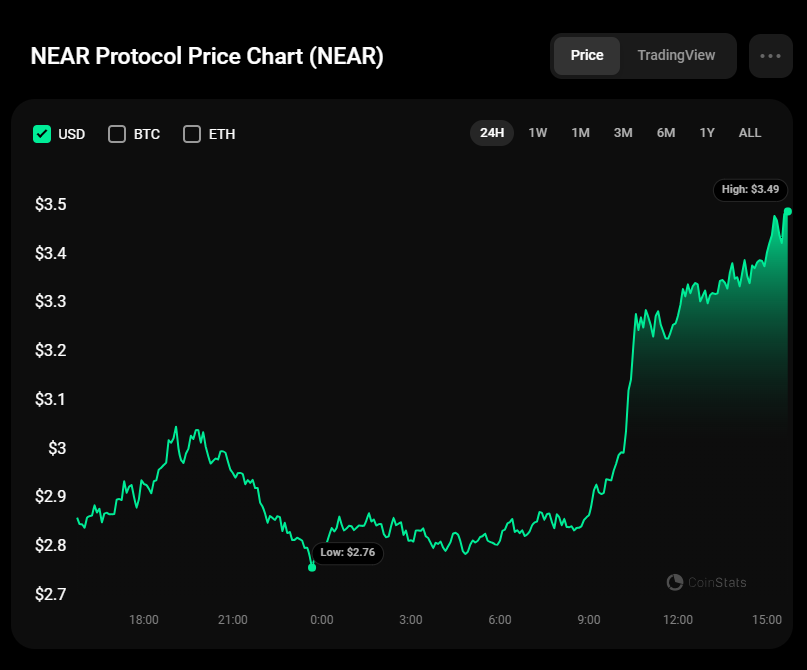Enable the BTC currency checkbox
Screen dimensions: 807x670
pos(117,134)
